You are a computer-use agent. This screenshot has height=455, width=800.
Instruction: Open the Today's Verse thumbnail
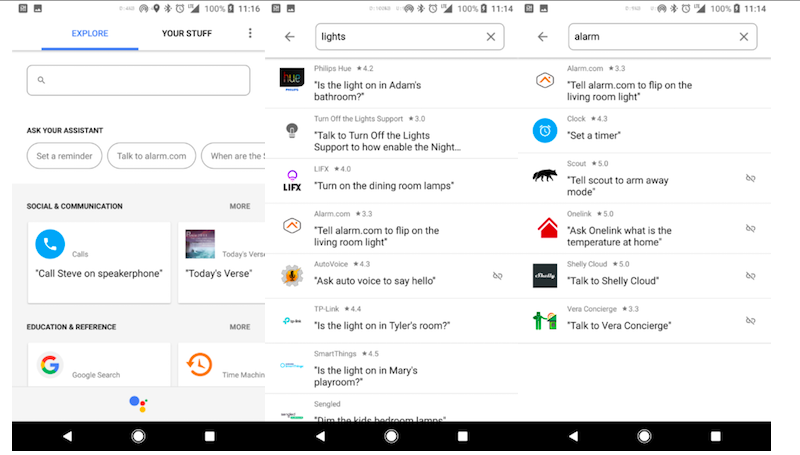(200, 244)
